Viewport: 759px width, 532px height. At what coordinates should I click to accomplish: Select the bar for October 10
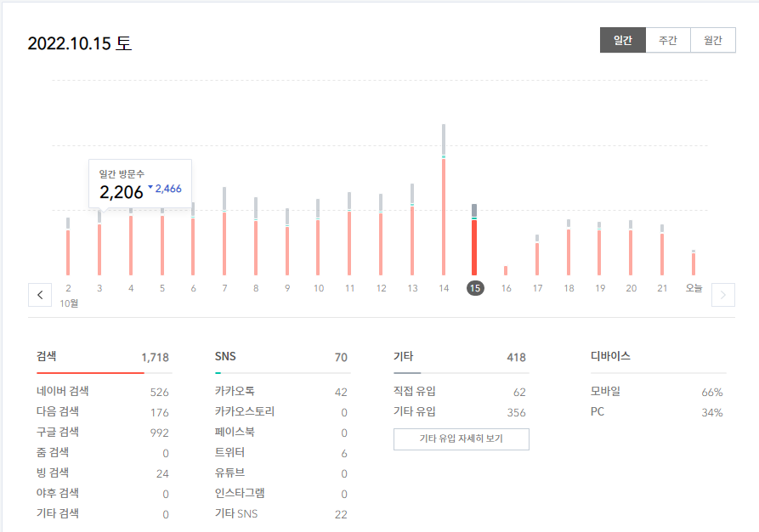pyautogui.click(x=318, y=237)
